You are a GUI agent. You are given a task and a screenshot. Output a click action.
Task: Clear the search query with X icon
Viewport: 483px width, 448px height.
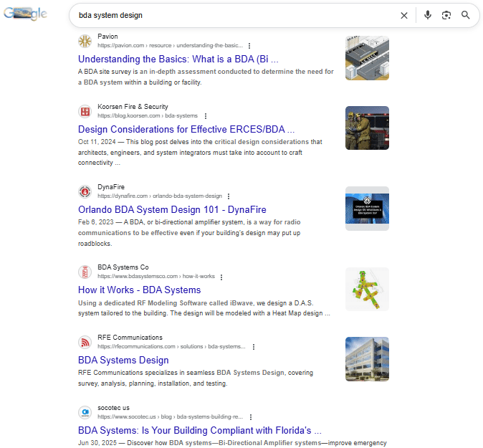point(403,15)
